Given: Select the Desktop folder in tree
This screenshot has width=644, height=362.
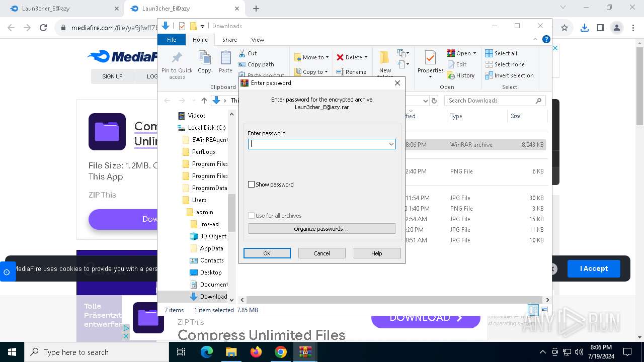Looking at the screenshot, I should 206,273.
